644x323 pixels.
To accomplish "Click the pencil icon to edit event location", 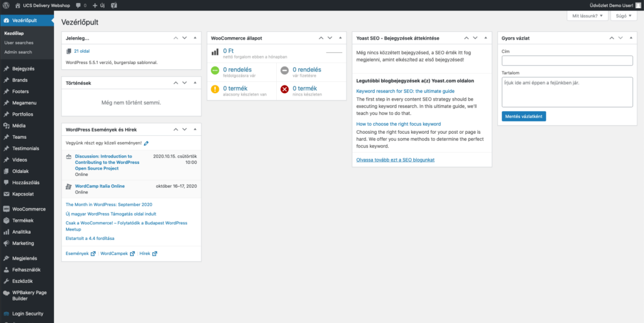I will [x=146, y=143].
